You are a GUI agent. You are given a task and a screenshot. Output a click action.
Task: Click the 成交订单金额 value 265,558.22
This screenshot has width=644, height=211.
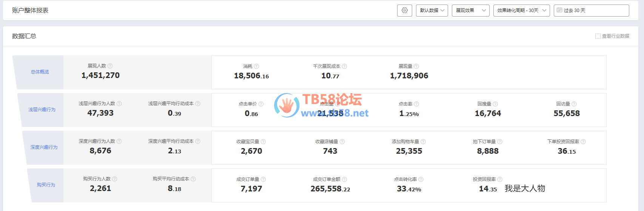coord(330,189)
